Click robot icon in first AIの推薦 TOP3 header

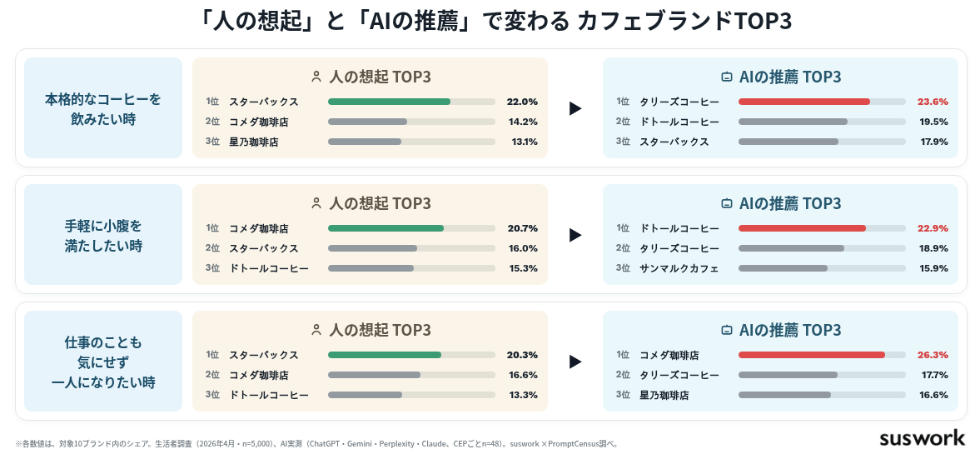pyautogui.click(x=726, y=77)
